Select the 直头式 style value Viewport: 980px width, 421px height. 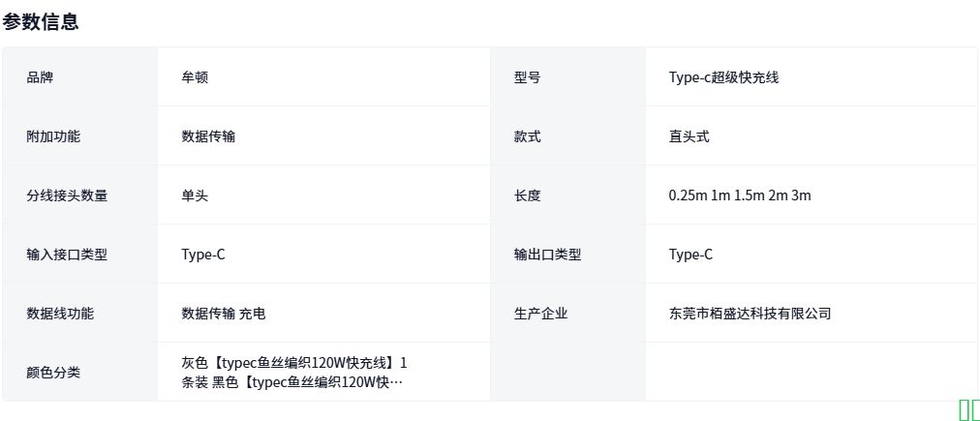[x=689, y=136]
